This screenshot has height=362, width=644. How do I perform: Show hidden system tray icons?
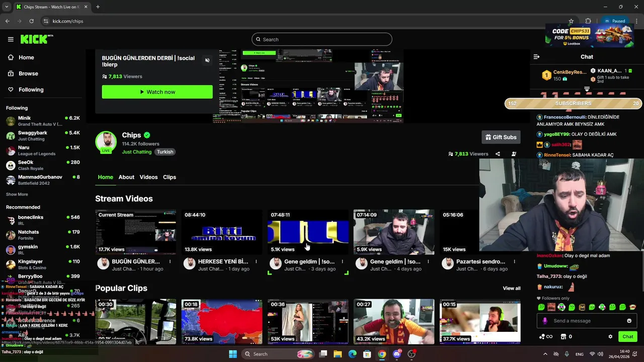[545, 354]
